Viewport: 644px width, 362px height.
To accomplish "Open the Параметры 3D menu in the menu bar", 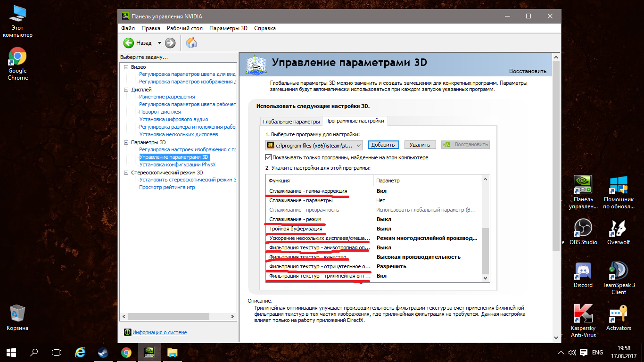I will (x=228, y=28).
